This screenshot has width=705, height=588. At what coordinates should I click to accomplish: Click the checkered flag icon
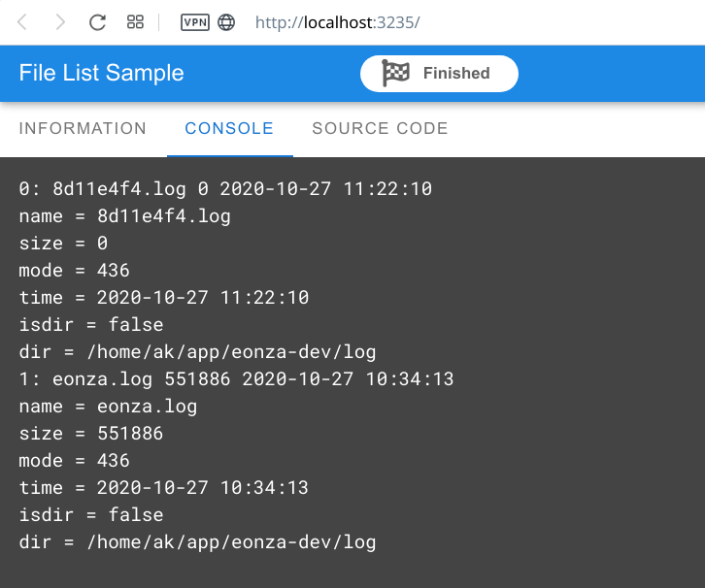point(395,73)
